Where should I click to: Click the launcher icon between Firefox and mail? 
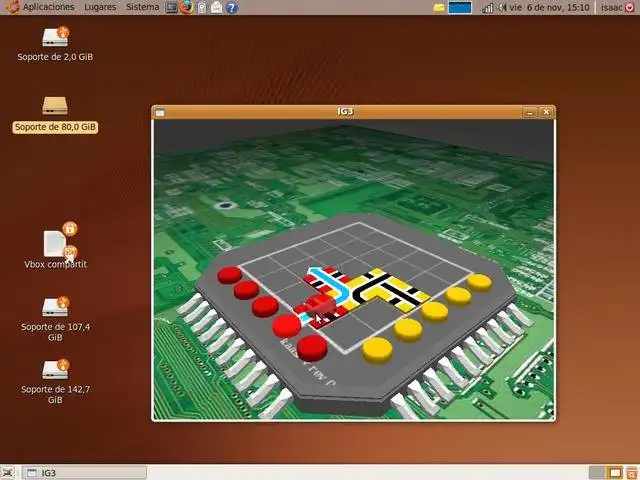(202, 7)
